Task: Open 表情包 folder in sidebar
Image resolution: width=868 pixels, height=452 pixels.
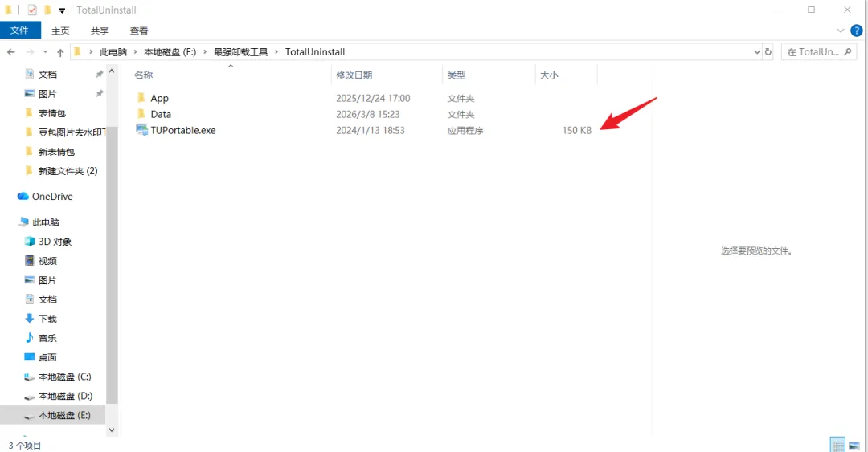Action: coord(52,113)
